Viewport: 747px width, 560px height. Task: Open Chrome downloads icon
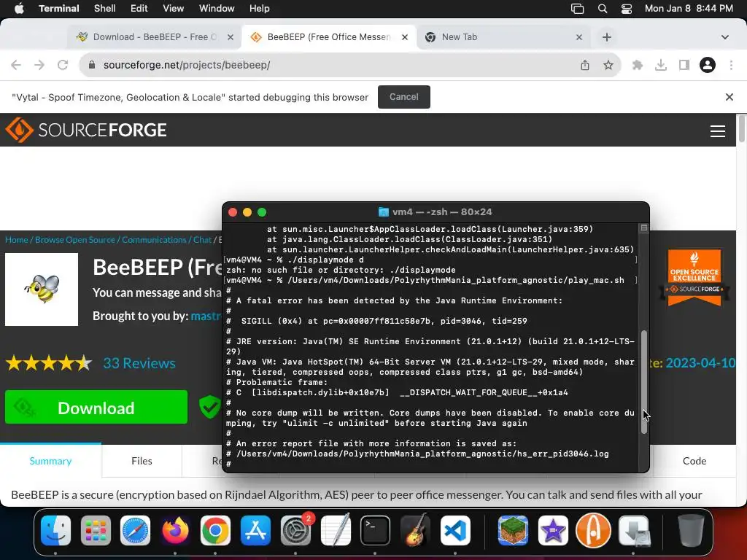(660, 65)
